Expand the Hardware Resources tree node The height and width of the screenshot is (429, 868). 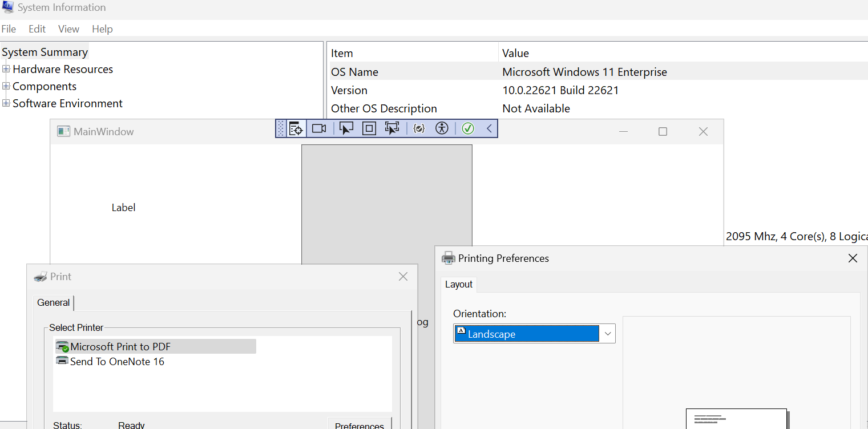(6, 69)
